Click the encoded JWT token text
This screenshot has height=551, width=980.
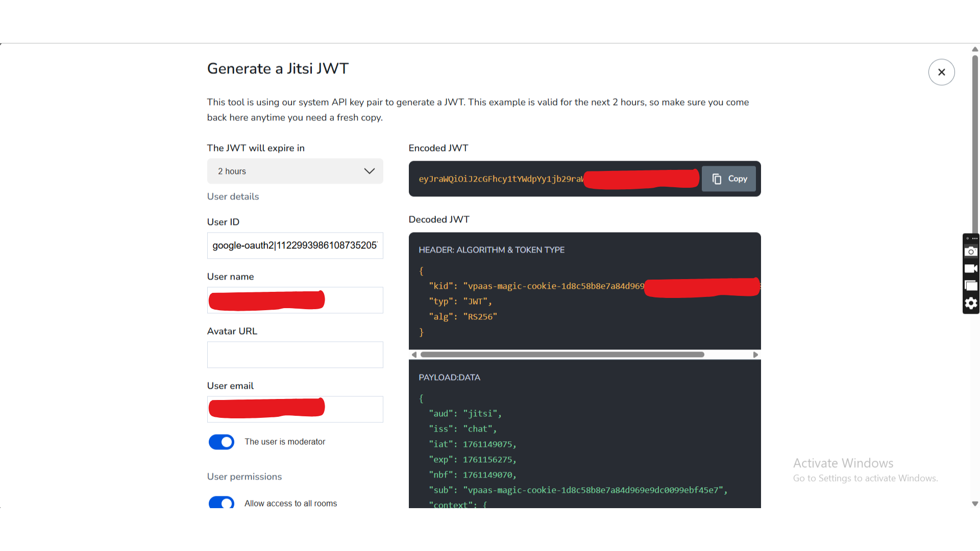click(500, 179)
